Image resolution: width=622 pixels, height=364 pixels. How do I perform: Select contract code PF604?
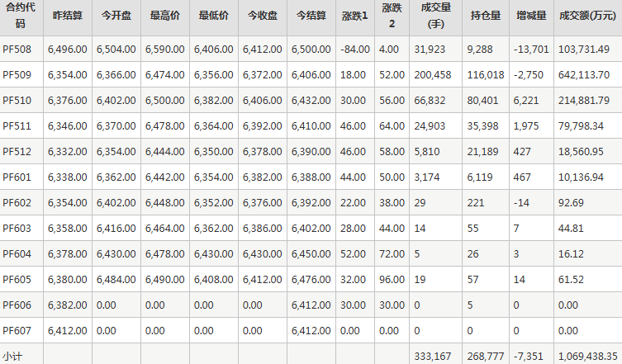[17, 253]
